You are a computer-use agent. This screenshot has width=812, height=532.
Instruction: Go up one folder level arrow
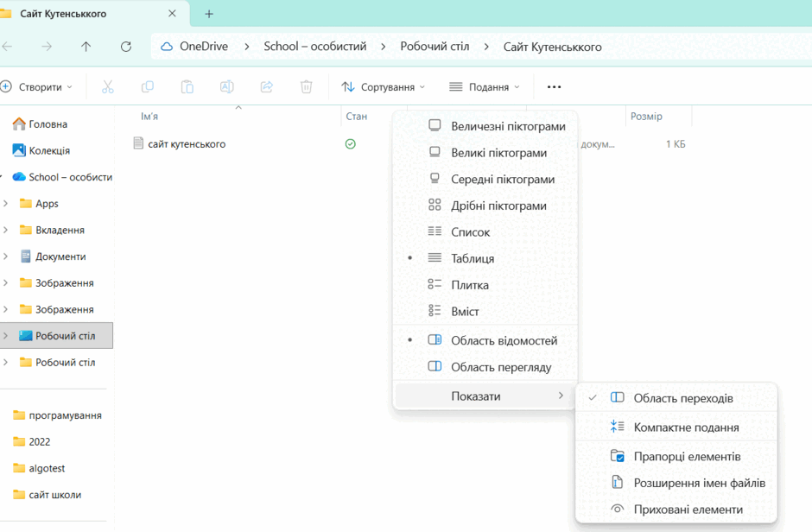point(86,47)
